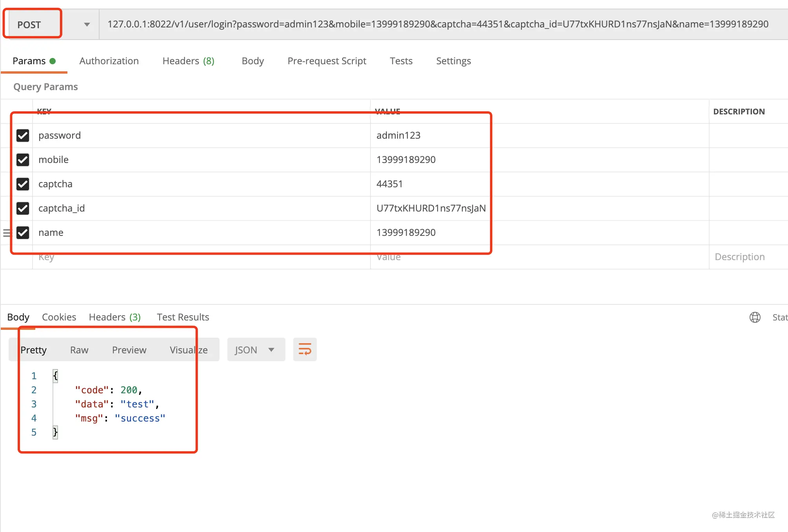
Task: Click the Query Params heading
Action: pos(45,87)
